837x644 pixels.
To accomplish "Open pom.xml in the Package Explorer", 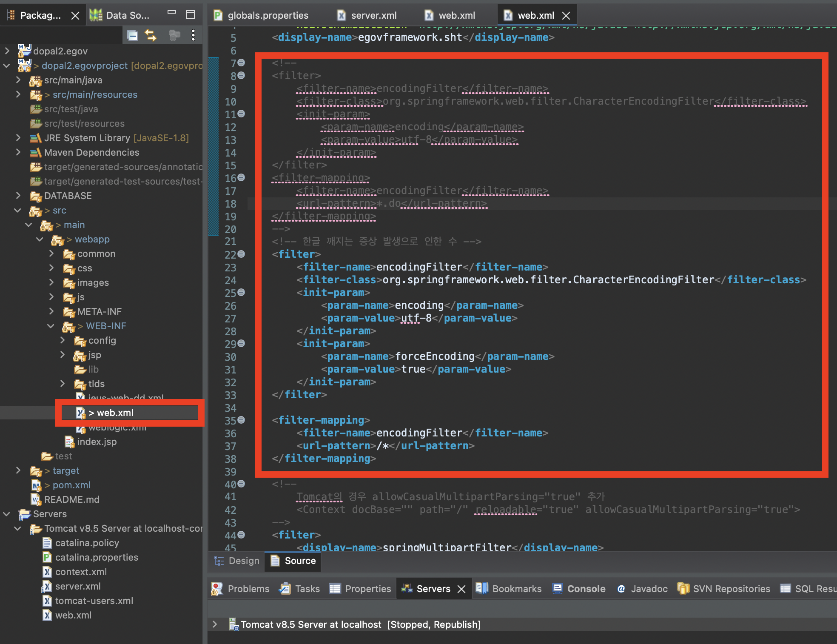I will pos(71,485).
